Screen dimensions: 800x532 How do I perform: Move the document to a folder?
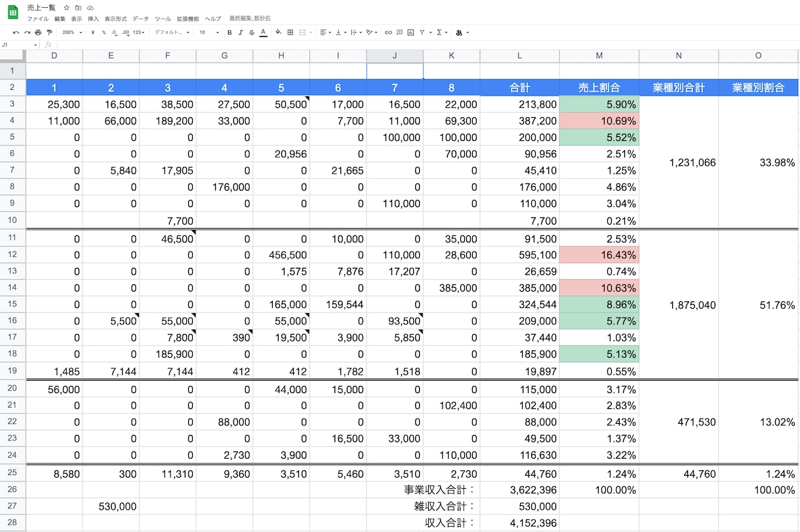pos(78,8)
